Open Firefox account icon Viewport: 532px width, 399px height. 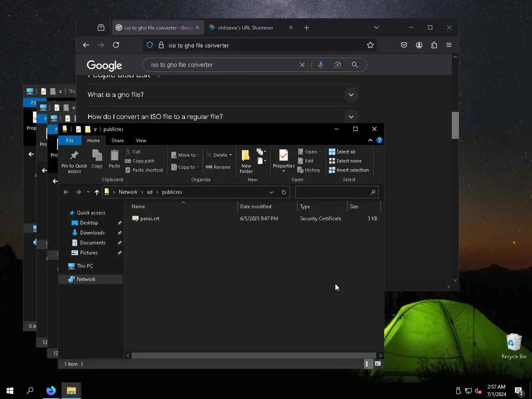(x=419, y=45)
